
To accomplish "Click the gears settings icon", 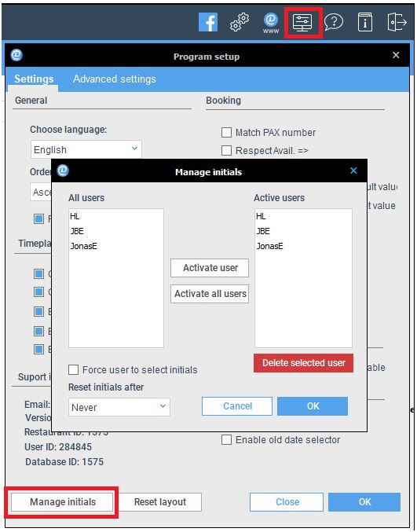I will tap(240, 22).
